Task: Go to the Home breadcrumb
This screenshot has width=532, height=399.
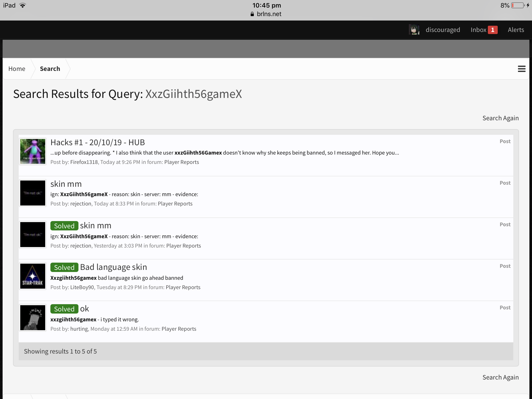Action: pyautogui.click(x=17, y=69)
